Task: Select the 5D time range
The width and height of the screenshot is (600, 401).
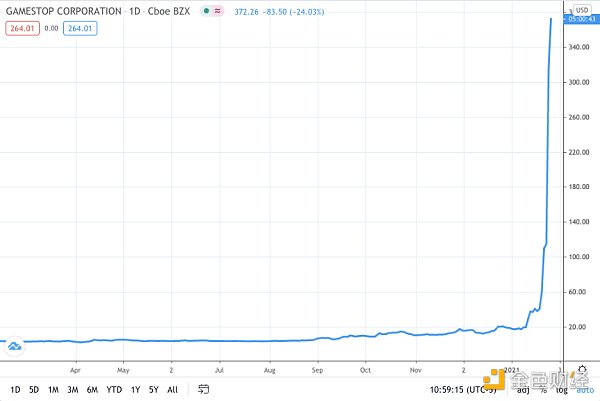Action: click(x=34, y=388)
